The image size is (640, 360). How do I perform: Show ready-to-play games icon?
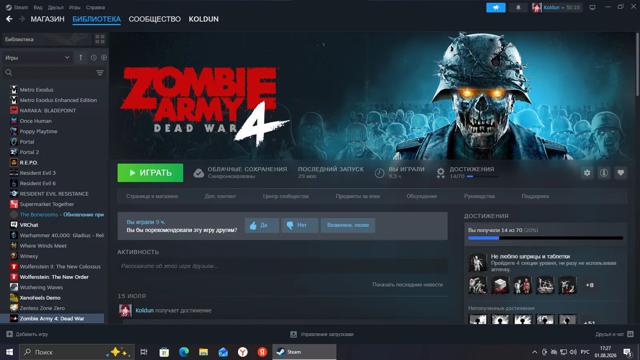pyautogui.click(x=104, y=58)
